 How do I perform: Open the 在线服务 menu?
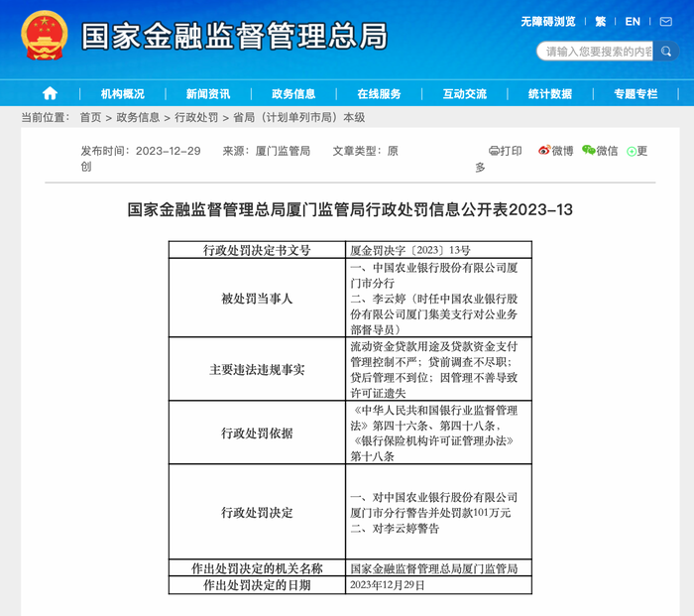click(x=379, y=94)
